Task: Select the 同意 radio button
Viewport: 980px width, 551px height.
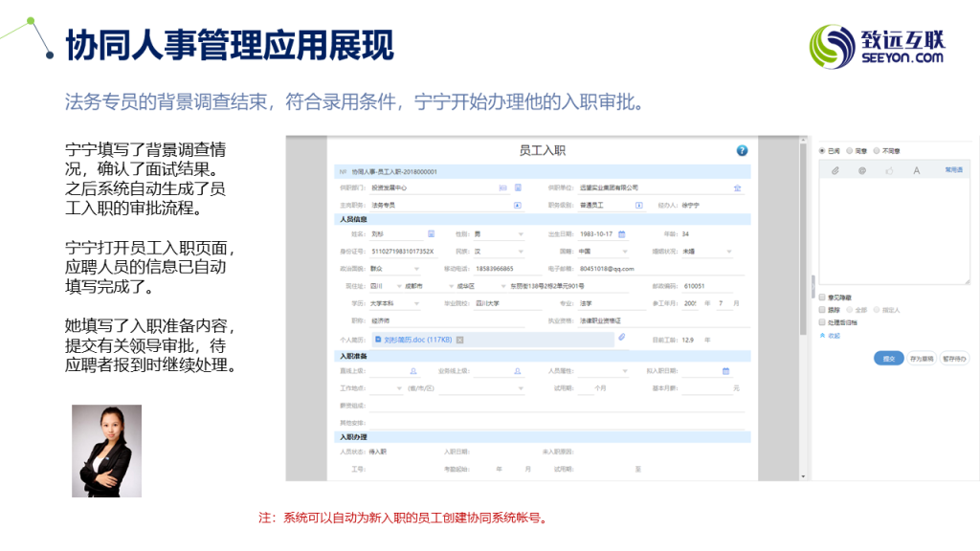Action: (850, 151)
